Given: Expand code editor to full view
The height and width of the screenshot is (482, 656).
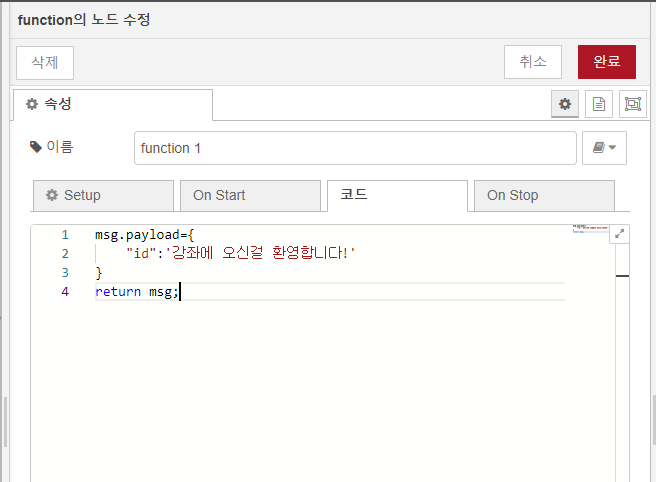Looking at the screenshot, I should click(620, 233).
